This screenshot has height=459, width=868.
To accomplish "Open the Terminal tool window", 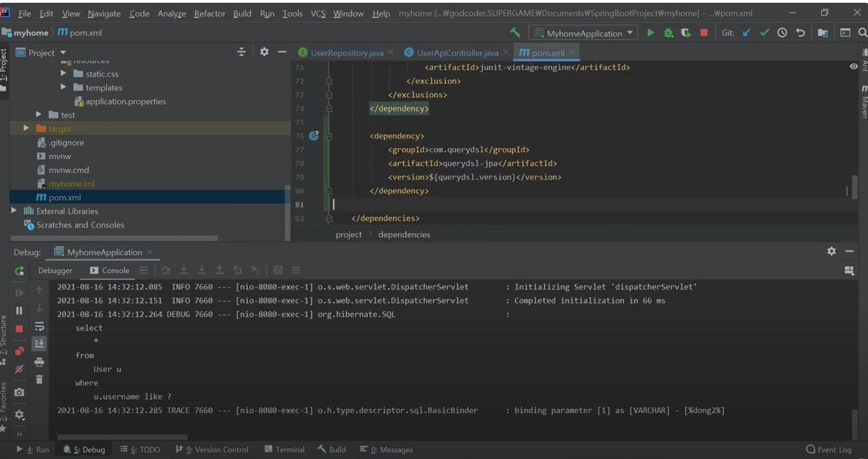I will (x=284, y=449).
